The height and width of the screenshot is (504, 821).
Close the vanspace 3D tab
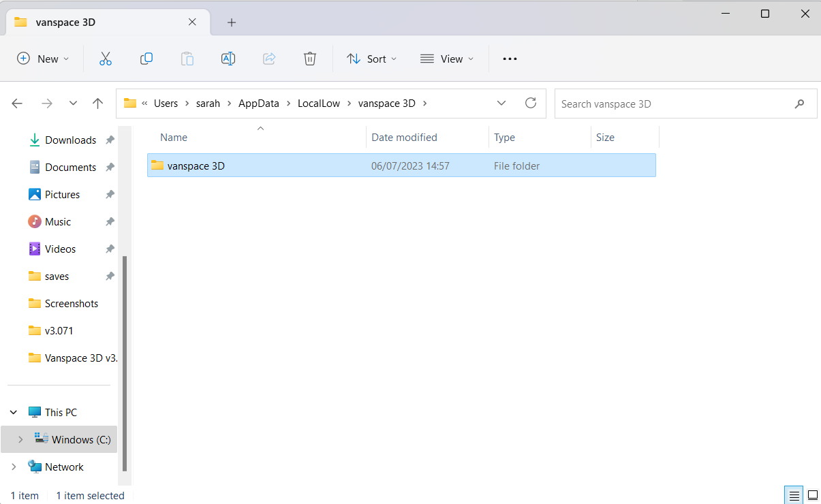(192, 22)
